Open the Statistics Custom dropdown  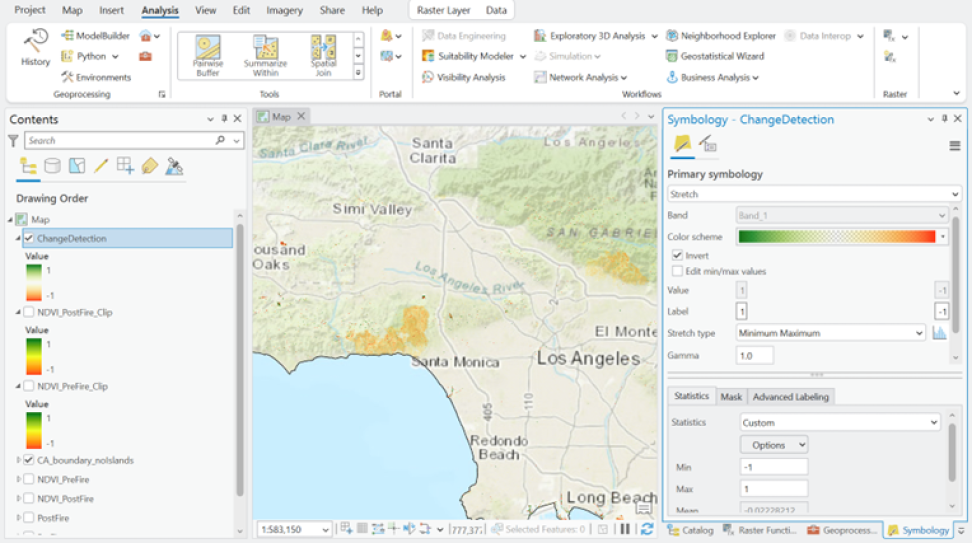coord(840,423)
